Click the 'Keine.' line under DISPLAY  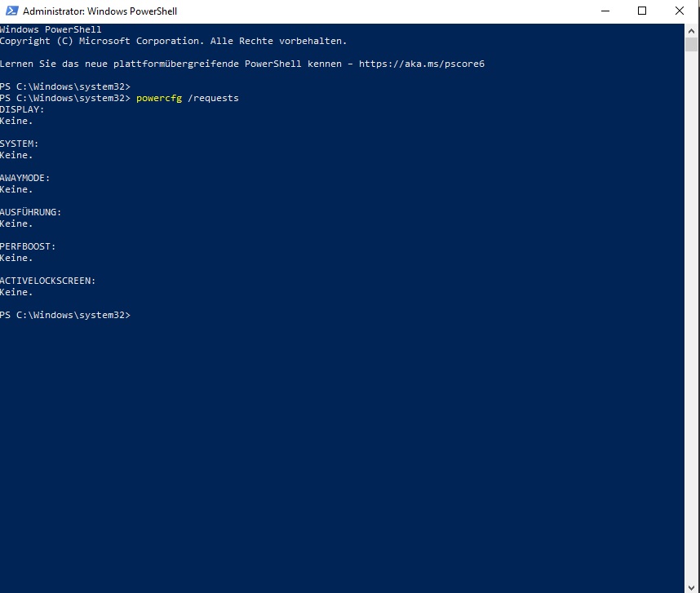click(x=16, y=121)
